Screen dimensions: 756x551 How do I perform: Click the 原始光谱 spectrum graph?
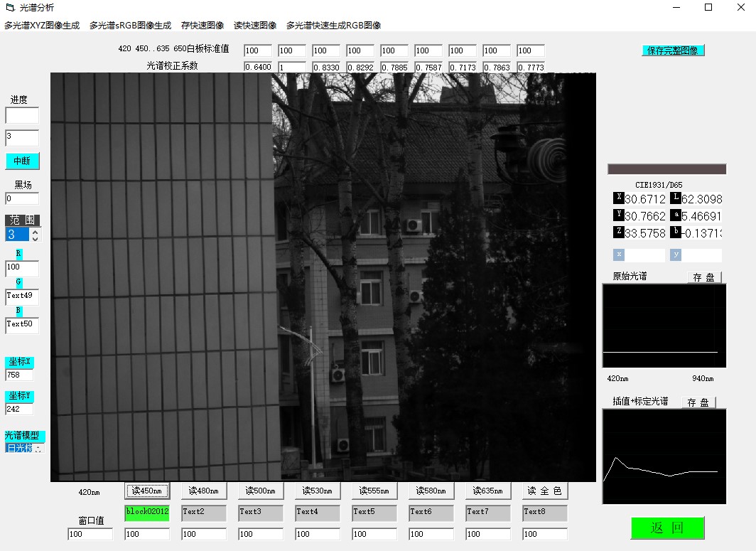pos(664,327)
